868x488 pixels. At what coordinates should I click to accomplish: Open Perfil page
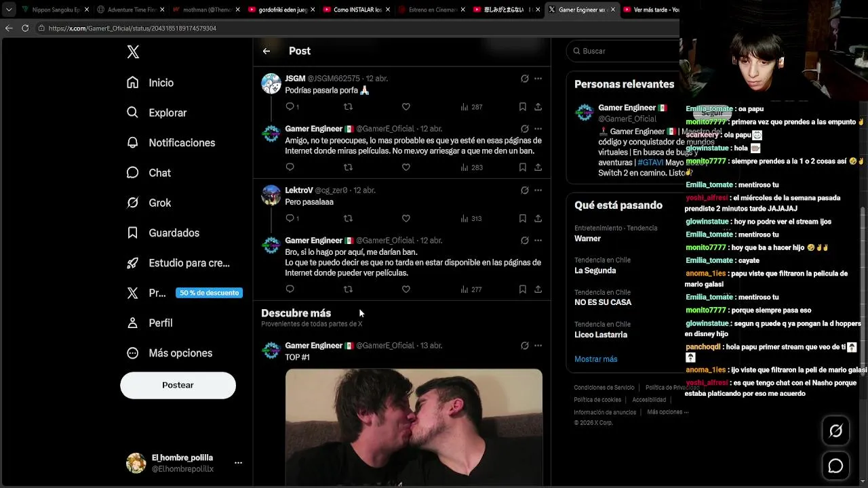click(150, 323)
